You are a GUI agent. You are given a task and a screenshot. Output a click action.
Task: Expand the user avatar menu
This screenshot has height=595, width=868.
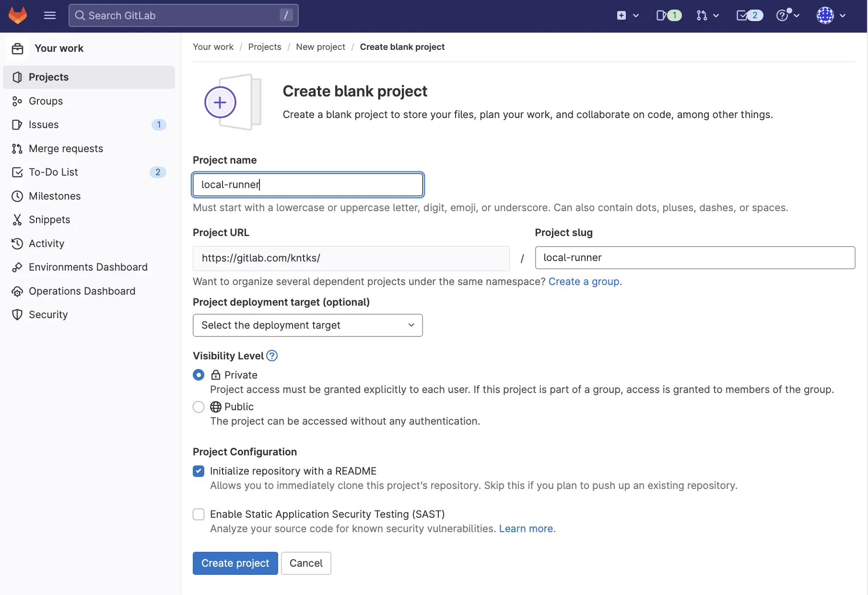[831, 15]
